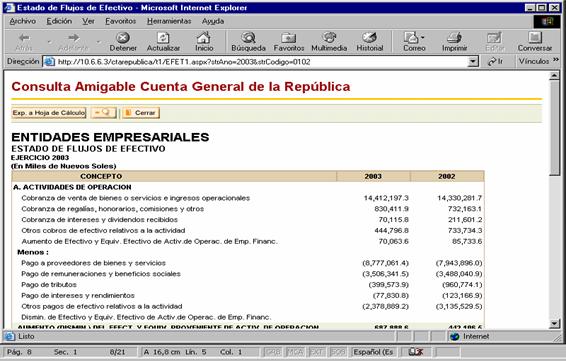The width and height of the screenshot is (566, 361).
Task: Click the spelling book icon in status bar
Action: 416,352
